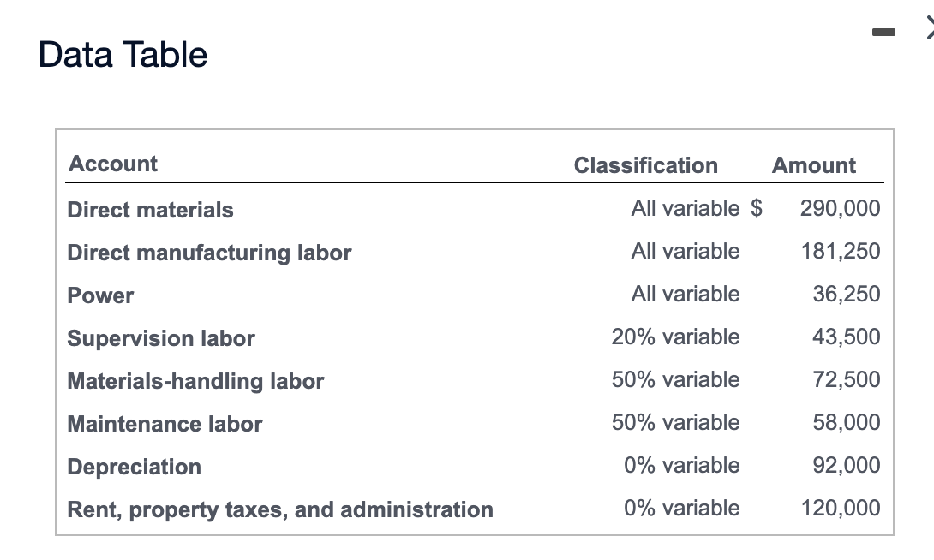Click the 290,000 amount value
The image size is (934, 560).
click(841, 208)
